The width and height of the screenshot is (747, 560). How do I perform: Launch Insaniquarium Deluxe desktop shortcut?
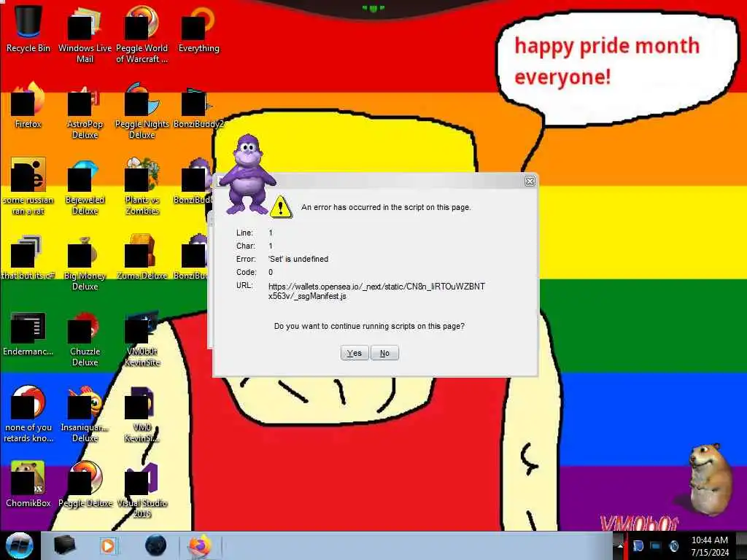coord(85,413)
